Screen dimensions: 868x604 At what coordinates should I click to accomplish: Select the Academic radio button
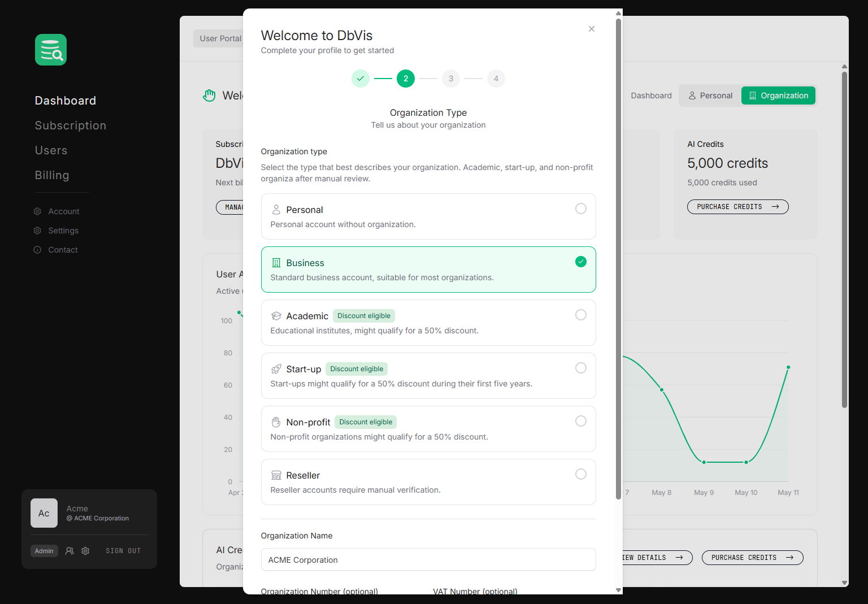point(581,315)
